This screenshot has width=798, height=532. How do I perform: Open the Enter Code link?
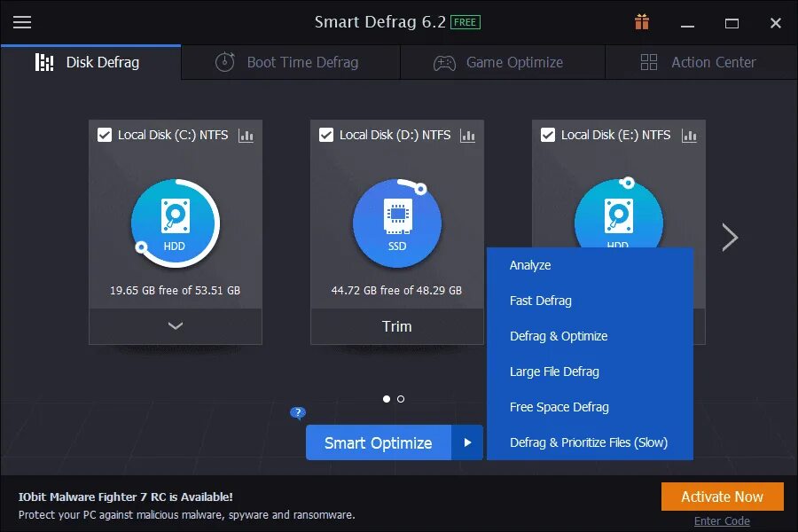pos(722,520)
